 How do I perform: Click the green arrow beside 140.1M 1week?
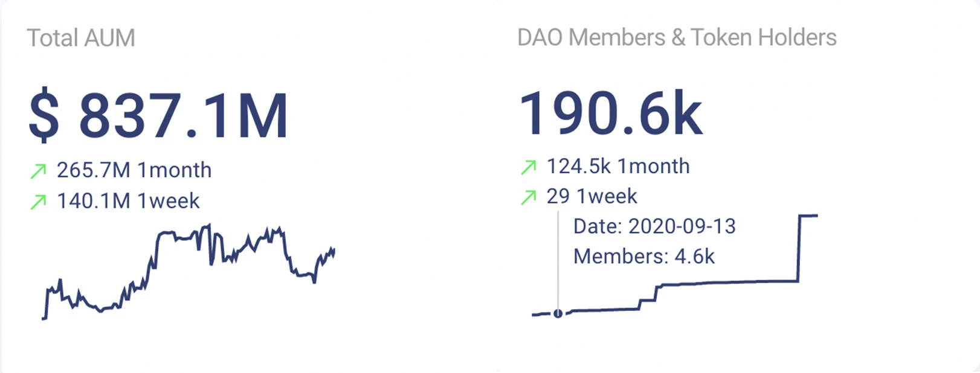38,202
